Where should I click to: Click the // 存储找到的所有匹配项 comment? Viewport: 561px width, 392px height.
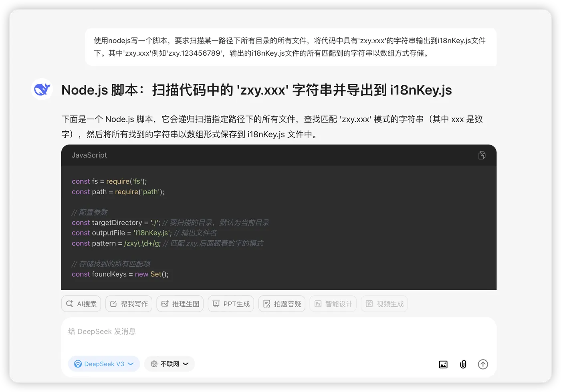(x=111, y=264)
